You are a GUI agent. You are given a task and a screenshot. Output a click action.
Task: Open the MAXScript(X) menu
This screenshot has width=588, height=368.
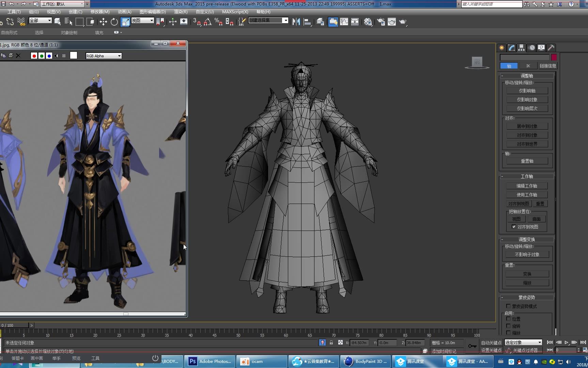click(x=235, y=12)
